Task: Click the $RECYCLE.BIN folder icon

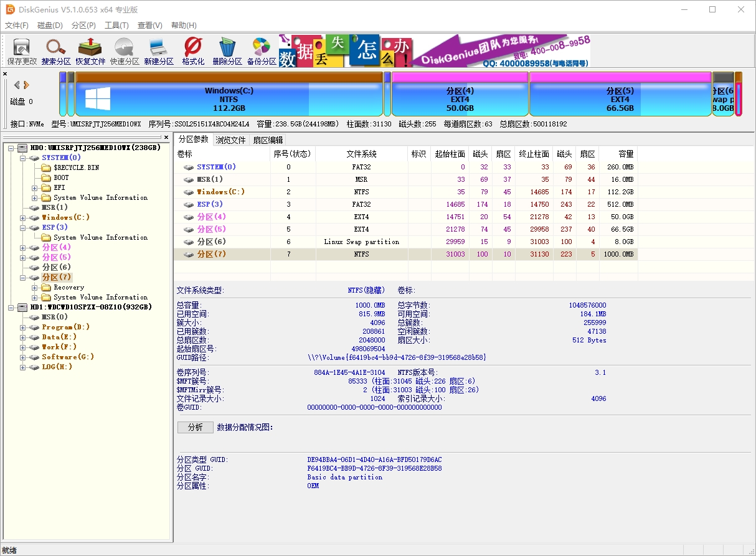Action: pyautogui.click(x=46, y=167)
